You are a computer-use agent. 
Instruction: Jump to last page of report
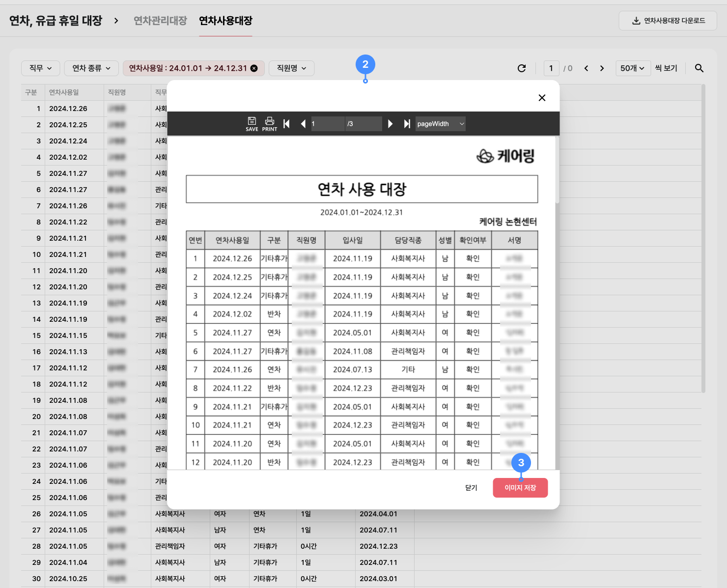[x=407, y=124]
